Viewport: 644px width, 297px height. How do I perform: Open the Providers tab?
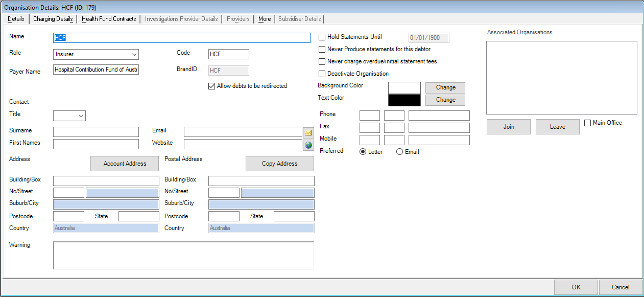pos(238,19)
